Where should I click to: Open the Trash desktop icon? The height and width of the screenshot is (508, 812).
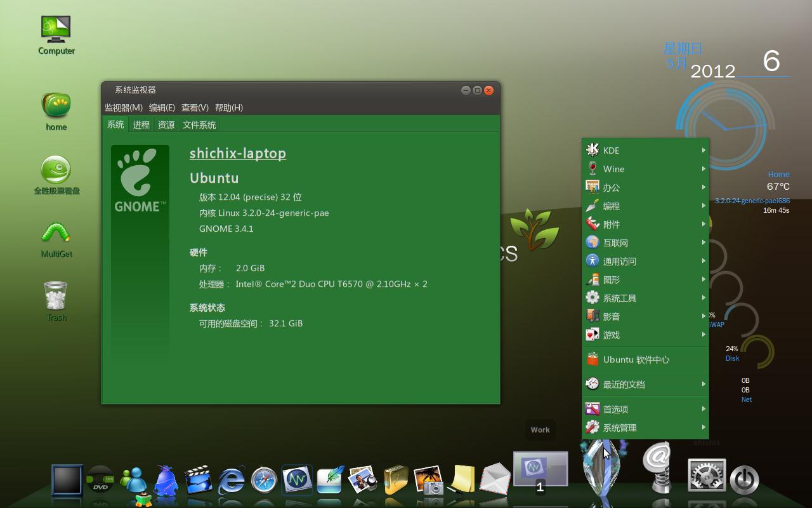coord(56,302)
